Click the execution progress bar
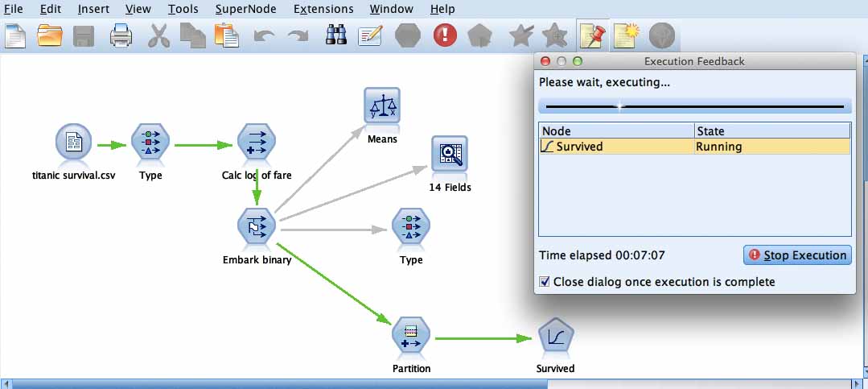 click(x=695, y=106)
